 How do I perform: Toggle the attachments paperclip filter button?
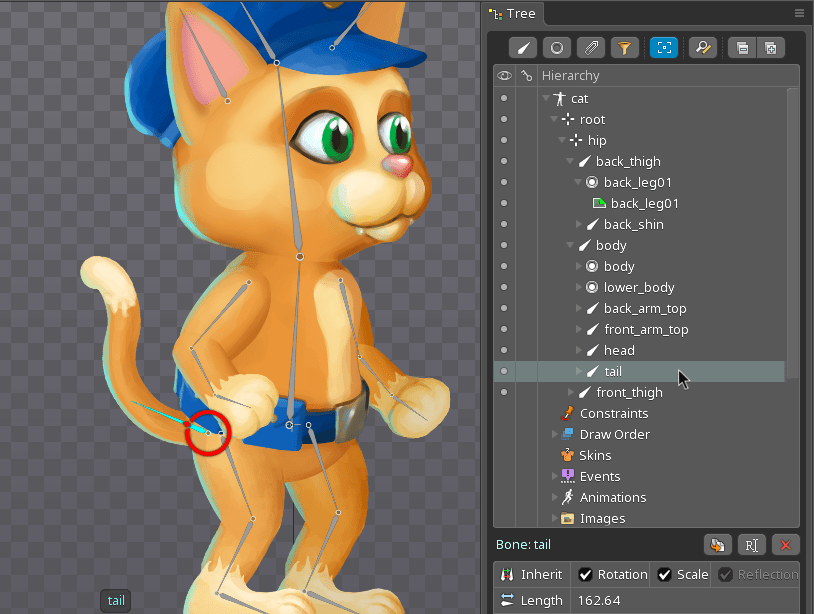pyautogui.click(x=591, y=47)
